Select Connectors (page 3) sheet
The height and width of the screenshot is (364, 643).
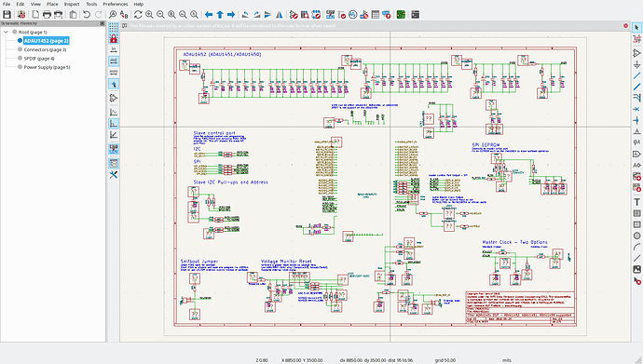click(x=45, y=49)
